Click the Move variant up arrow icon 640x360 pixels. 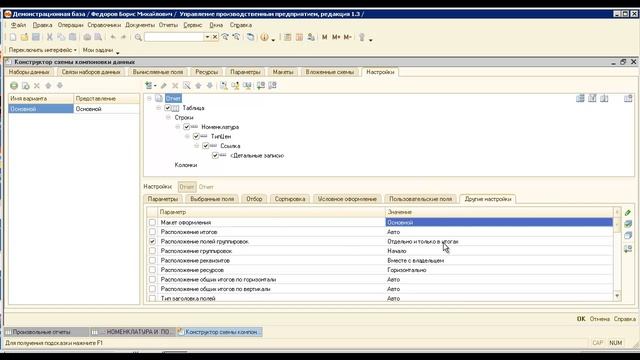48,86
